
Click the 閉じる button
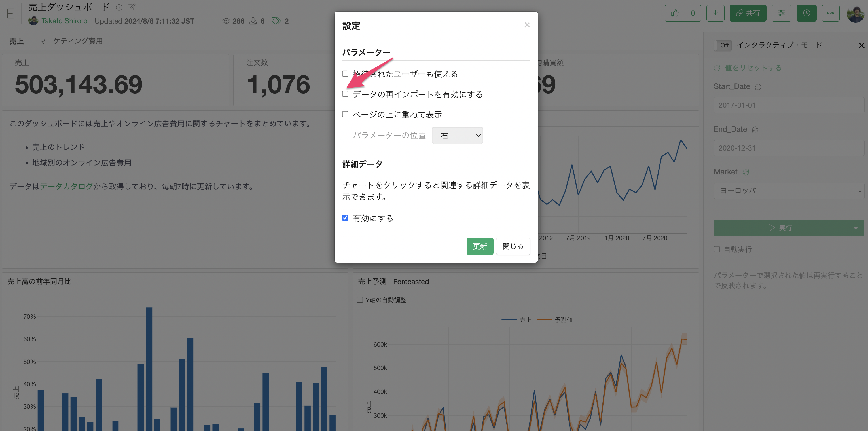(513, 246)
